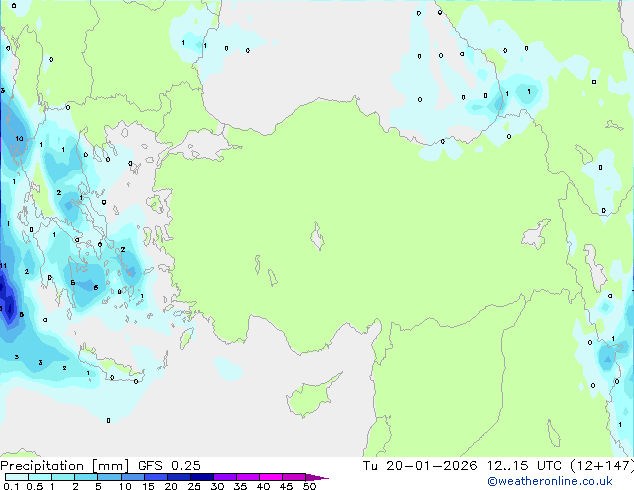Click the weatheronline.co.uk link text
The height and width of the screenshot is (490, 634).
point(550,481)
